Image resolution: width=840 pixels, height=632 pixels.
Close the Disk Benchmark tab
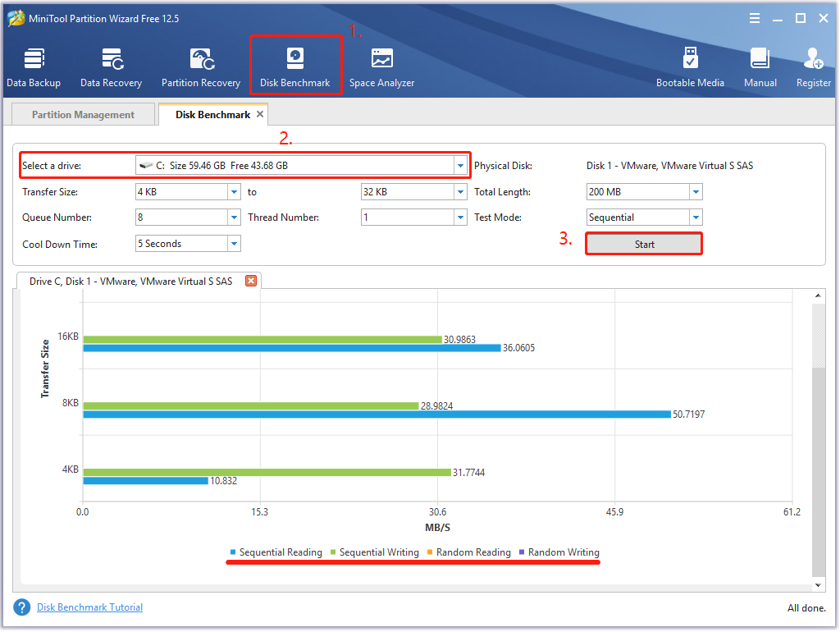pyautogui.click(x=260, y=114)
